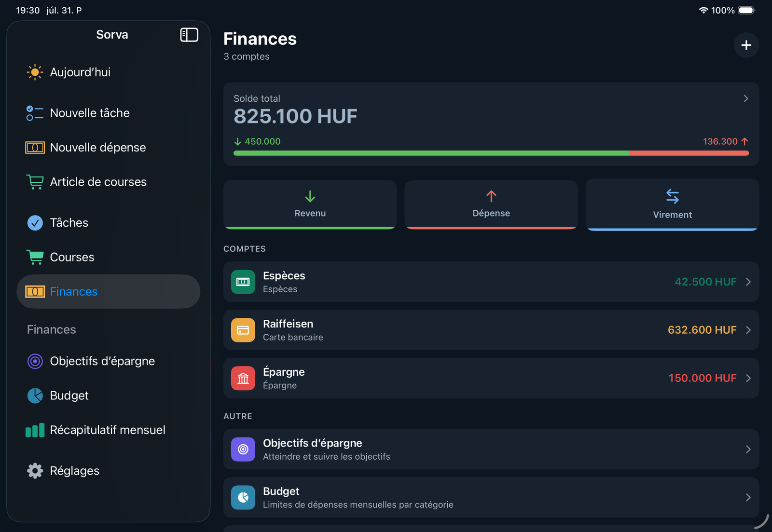The width and height of the screenshot is (772, 532).
Task: Click the AUTRE section header
Action: click(238, 416)
